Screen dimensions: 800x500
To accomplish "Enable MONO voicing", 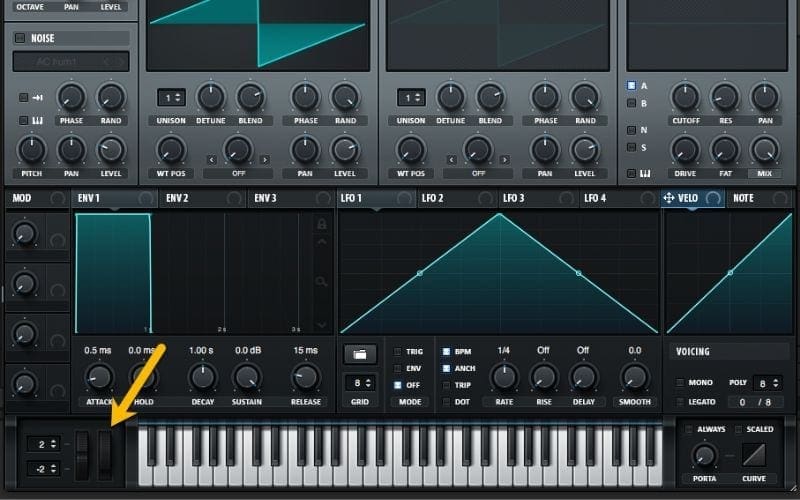I will coord(680,382).
